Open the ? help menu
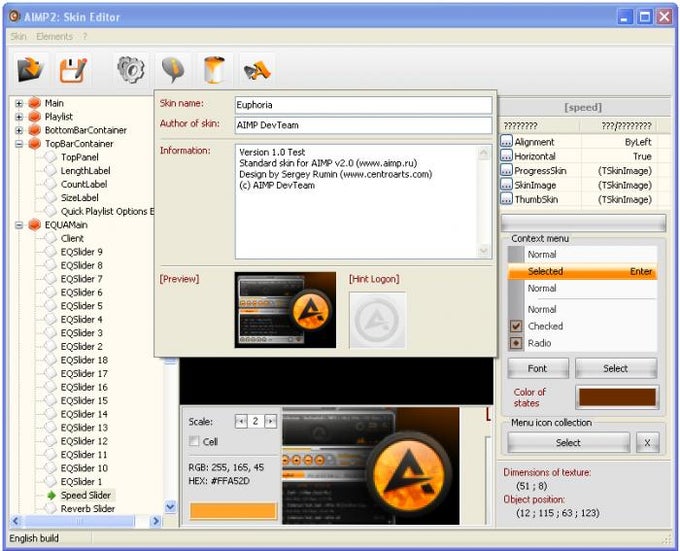Screen dimensions: 680x551 [x=85, y=36]
